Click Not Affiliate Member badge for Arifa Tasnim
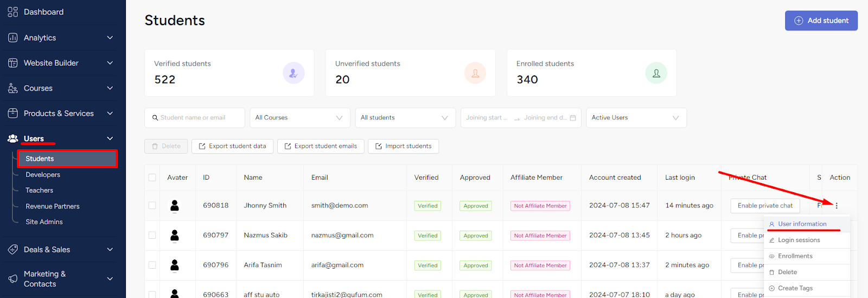 (x=540, y=265)
